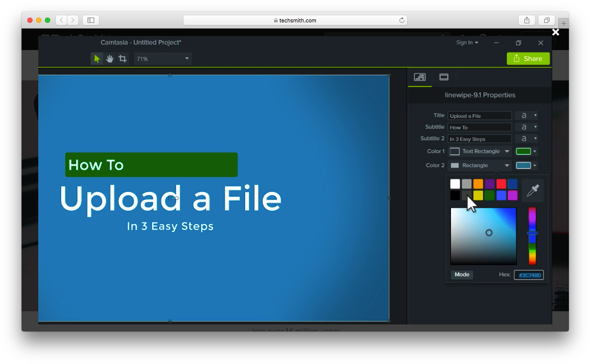Pick the dark purple preset color
Image resolution: width=590 pixels, height=364 pixels.
click(x=490, y=184)
